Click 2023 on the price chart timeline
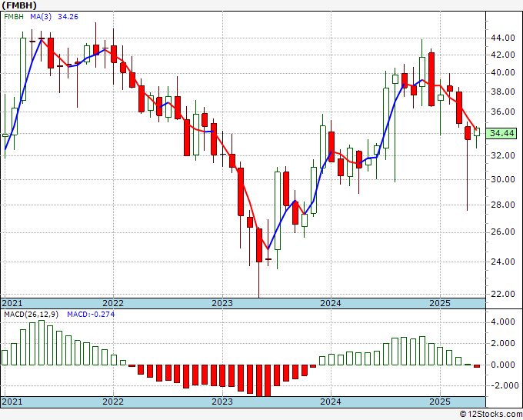Screen dimensions: 523x420 [x=222, y=303]
